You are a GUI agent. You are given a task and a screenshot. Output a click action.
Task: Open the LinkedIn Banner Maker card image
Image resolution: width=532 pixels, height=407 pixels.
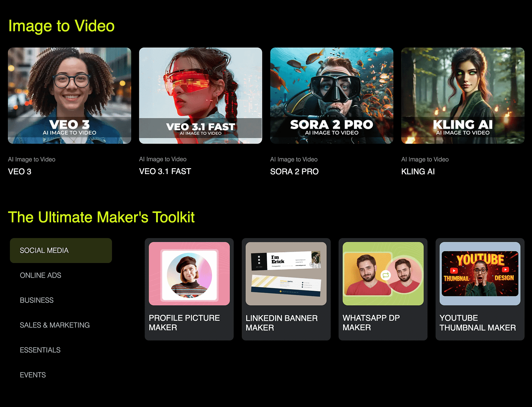286,274
